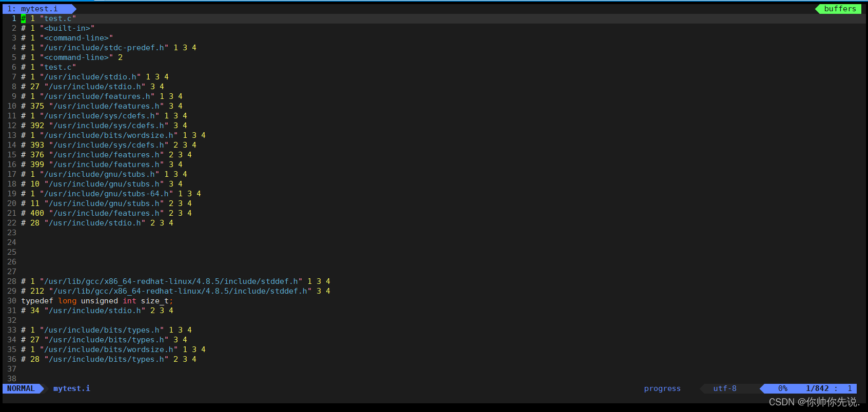Click line number 37 in the gutter
Viewport: 868px width, 412px height.
(12, 369)
